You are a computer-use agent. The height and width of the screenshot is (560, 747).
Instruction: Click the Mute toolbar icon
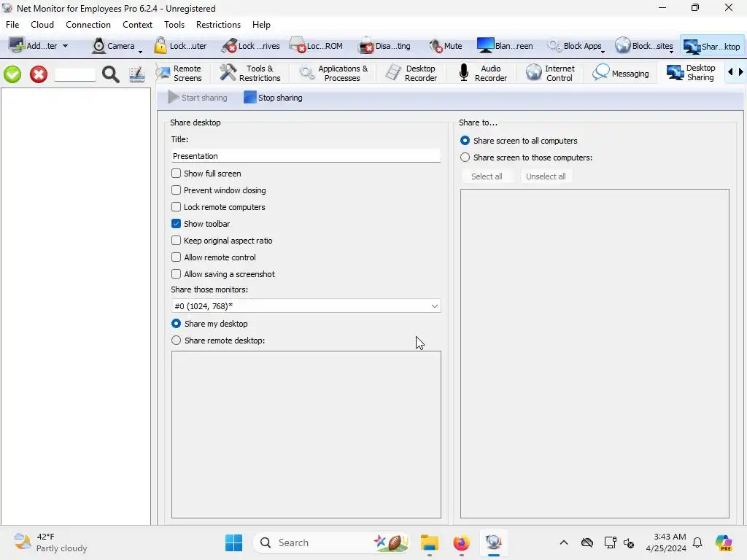pos(436,46)
